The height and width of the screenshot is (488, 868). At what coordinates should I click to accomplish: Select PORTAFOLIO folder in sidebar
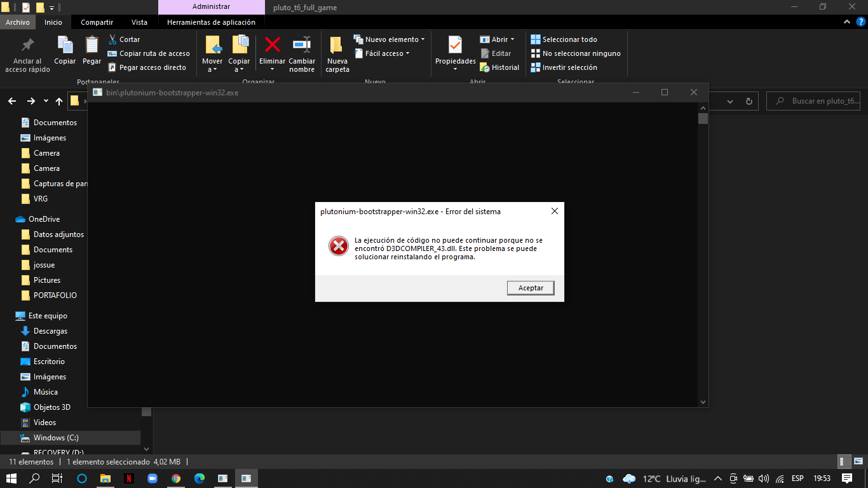48,295
